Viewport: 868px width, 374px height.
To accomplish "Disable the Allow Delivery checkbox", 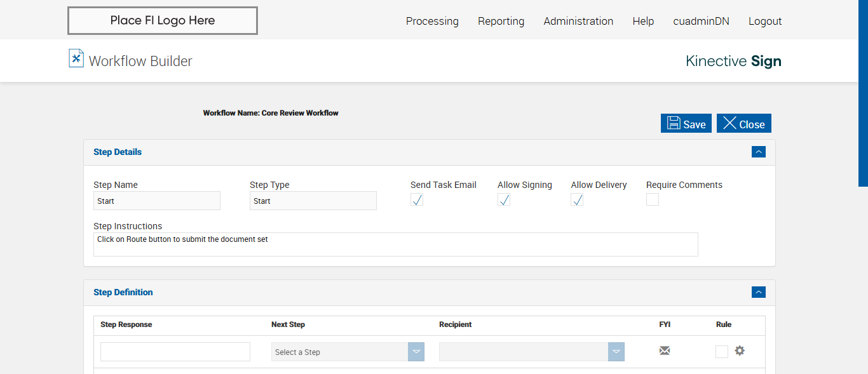I will [x=577, y=200].
